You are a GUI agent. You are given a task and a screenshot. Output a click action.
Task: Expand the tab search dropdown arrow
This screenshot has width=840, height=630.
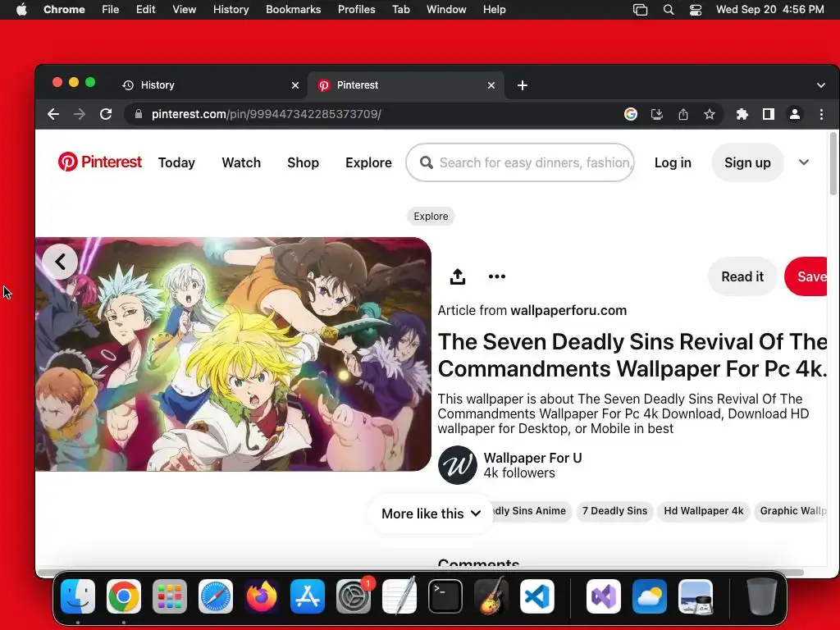(x=820, y=85)
